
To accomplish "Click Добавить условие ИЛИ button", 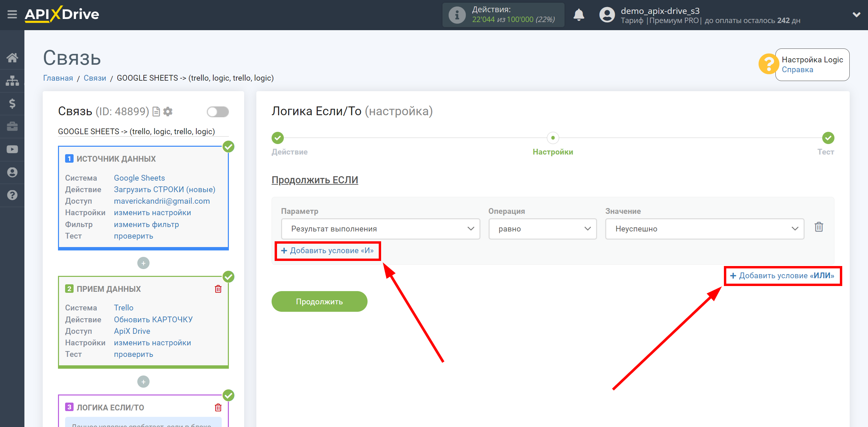I will [783, 276].
